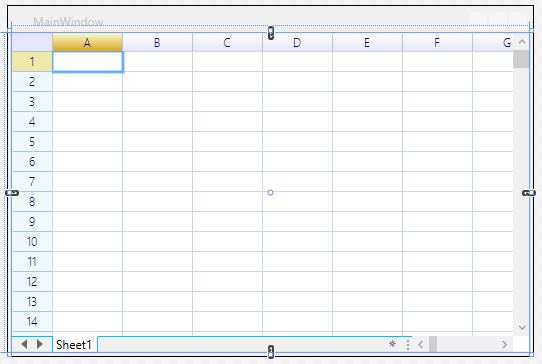Select column header F
This screenshot has height=364, width=542.
pyautogui.click(x=437, y=43)
